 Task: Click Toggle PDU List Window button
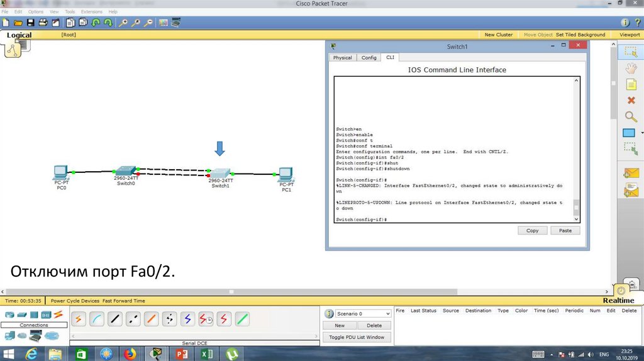(357, 337)
